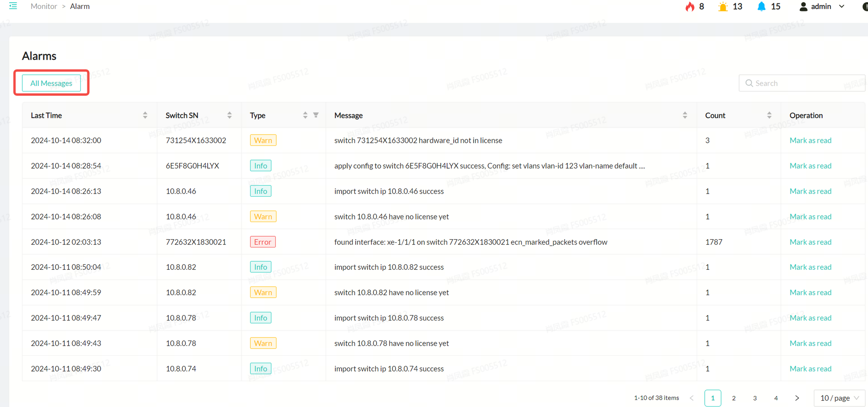Image resolution: width=868 pixels, height=407 pixels.
Task: Sort table by Last Time column
Action: click(145, 115)
